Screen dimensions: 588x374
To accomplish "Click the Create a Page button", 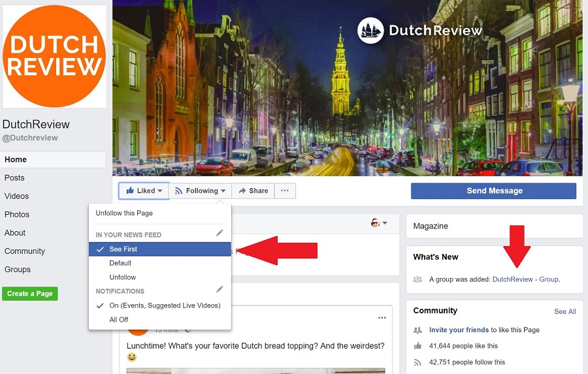I will tap(30, 294).
